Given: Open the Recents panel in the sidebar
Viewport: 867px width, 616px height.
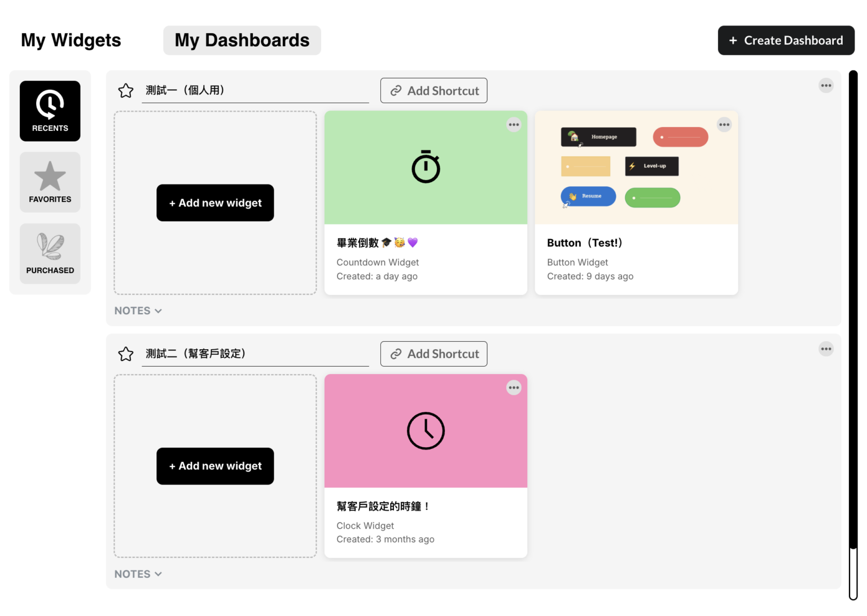Looking at the screenshot, I should pos(50,111).
